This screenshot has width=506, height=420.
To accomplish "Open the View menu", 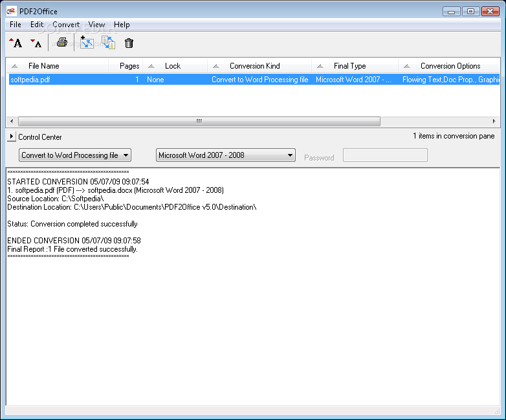I will tap(96, 25).
